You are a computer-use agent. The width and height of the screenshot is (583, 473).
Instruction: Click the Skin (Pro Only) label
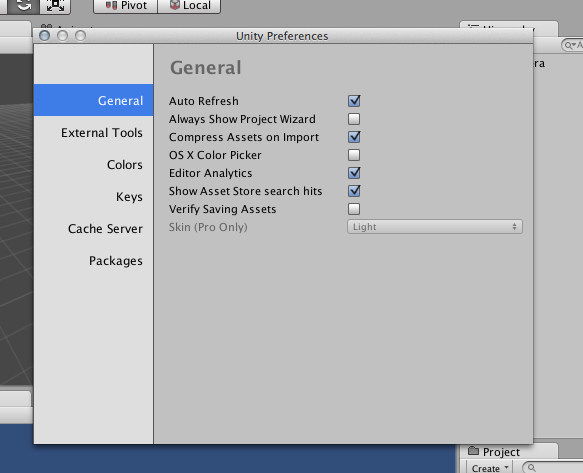coord(208,227)
